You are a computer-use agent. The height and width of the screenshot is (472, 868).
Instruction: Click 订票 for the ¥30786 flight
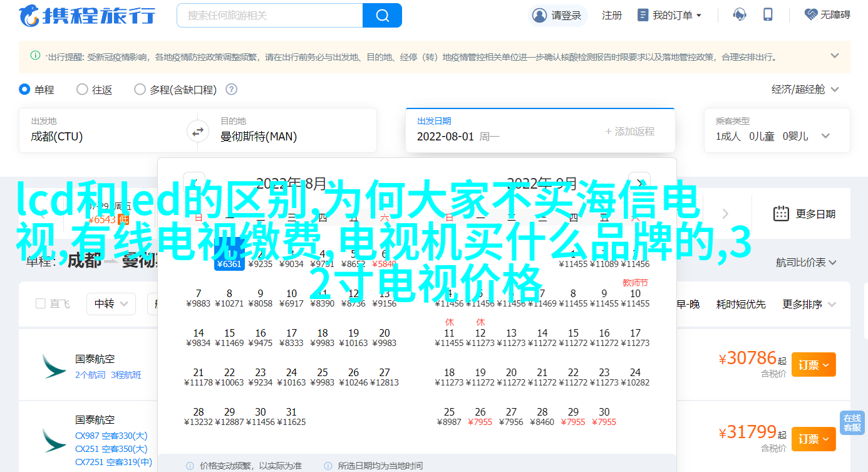[814, 364]
